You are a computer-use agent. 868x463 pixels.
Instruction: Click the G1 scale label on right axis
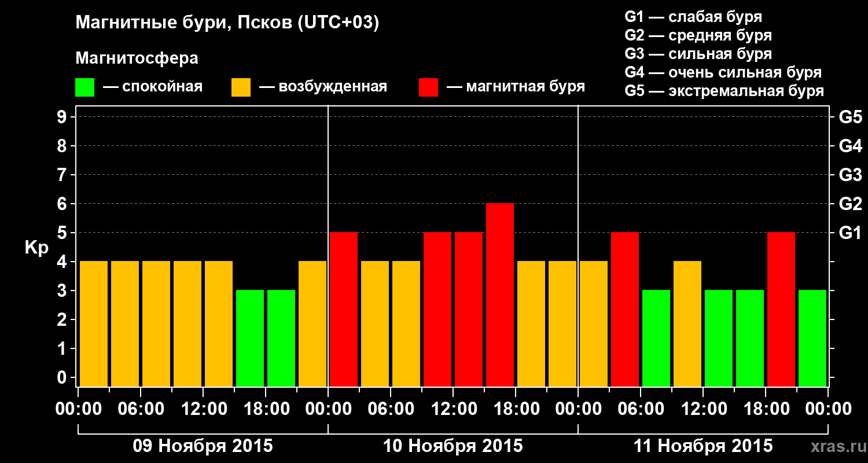click(849, 233)
